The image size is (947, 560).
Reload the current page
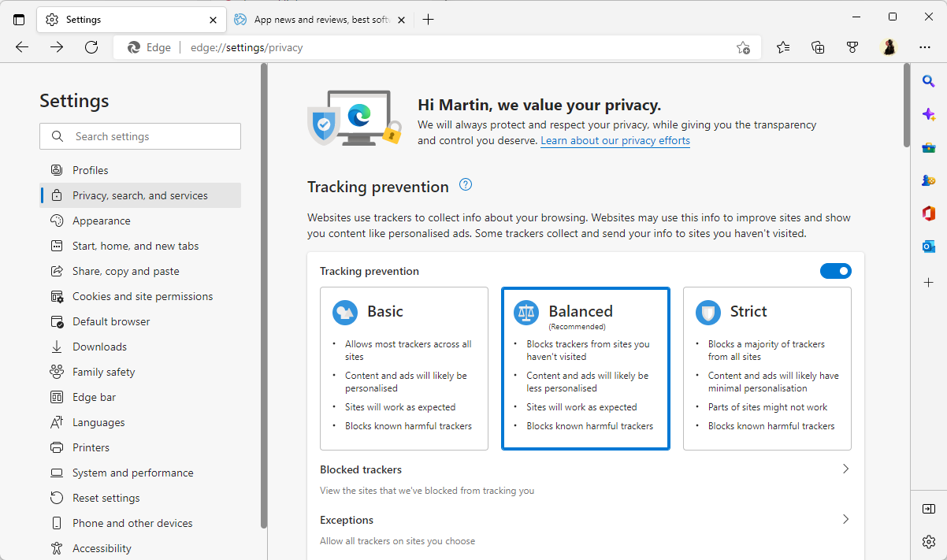pos(91,46)
